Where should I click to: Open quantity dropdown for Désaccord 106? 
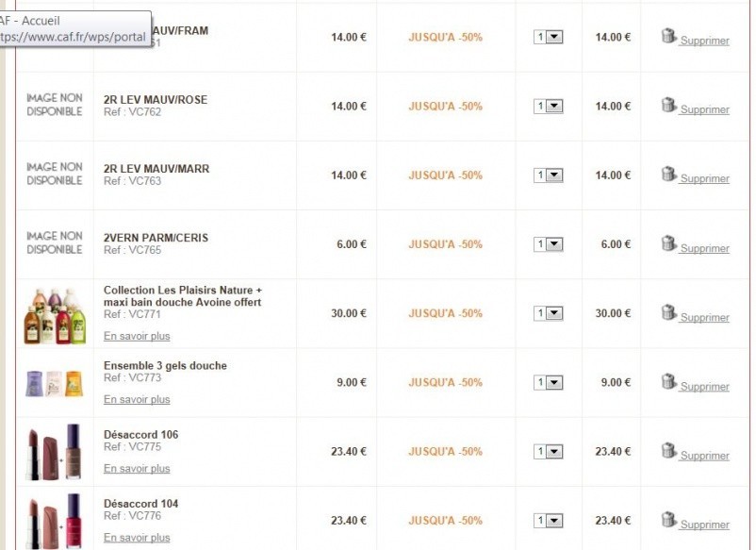point(549,452)
